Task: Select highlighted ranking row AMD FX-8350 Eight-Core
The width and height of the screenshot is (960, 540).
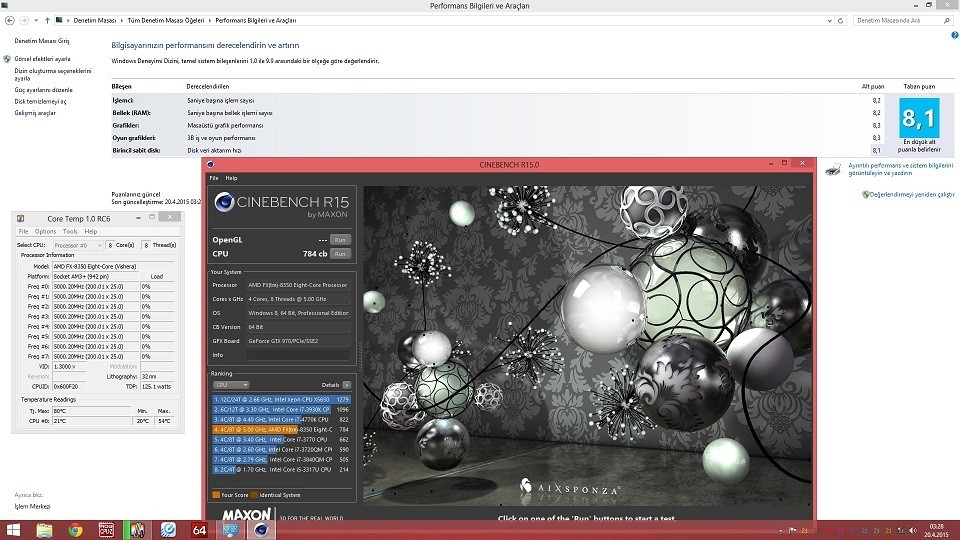Action: [282, 429]
